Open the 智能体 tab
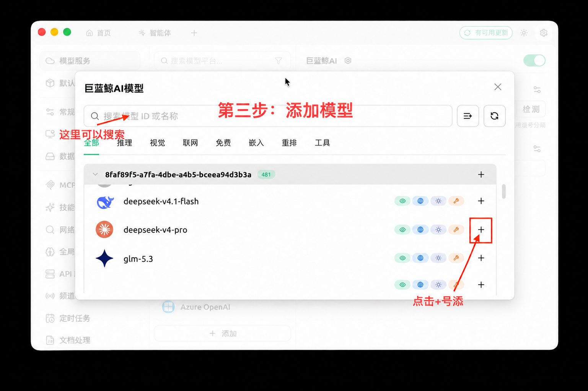Image resolution: width=588 pixels, height=391 pixels. tap(155, 33)
